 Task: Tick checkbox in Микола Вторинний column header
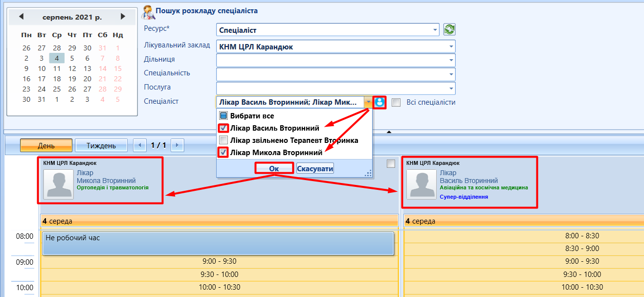click(x=390, y=164)
